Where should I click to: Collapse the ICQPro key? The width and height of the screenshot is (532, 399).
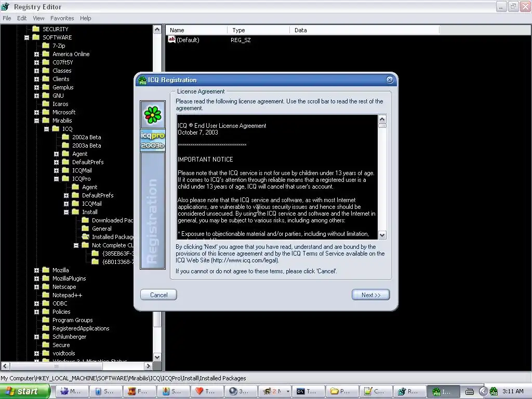(56, 179)
